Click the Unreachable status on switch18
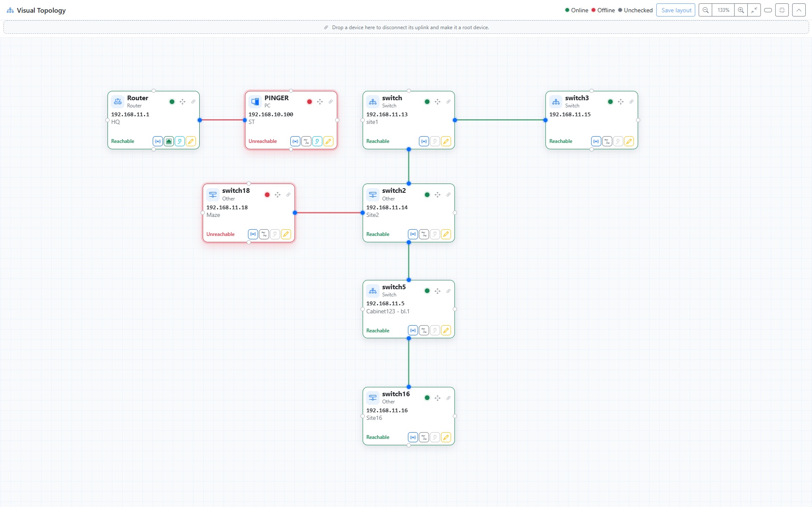Screen dimensions: 812x507 point(220,234)
